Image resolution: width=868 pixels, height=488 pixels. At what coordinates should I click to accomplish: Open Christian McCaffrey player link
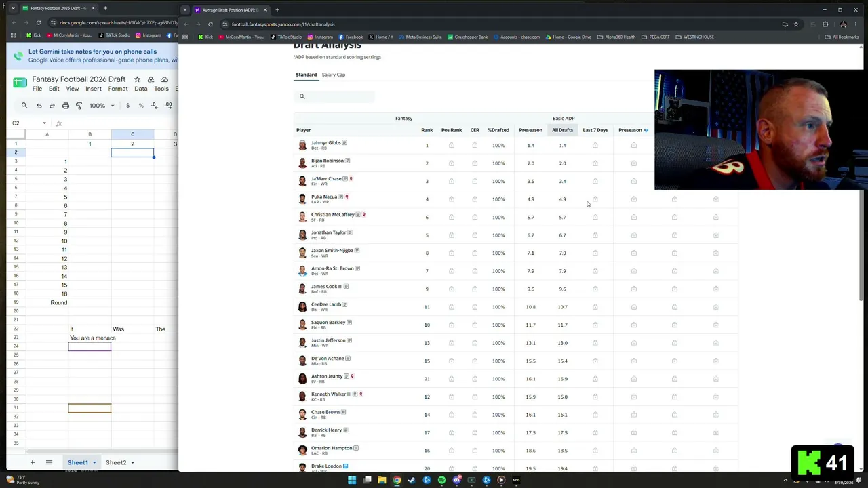point(333,215)
